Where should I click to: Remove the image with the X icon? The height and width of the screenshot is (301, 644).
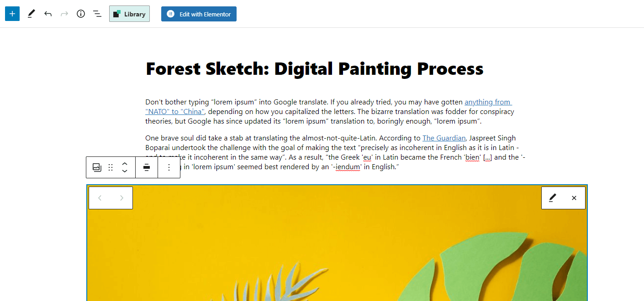click(x=574, y=198)
